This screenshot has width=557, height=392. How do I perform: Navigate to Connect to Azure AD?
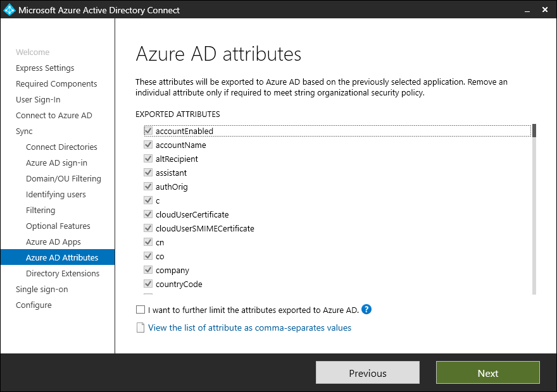(x=54, y=116)
